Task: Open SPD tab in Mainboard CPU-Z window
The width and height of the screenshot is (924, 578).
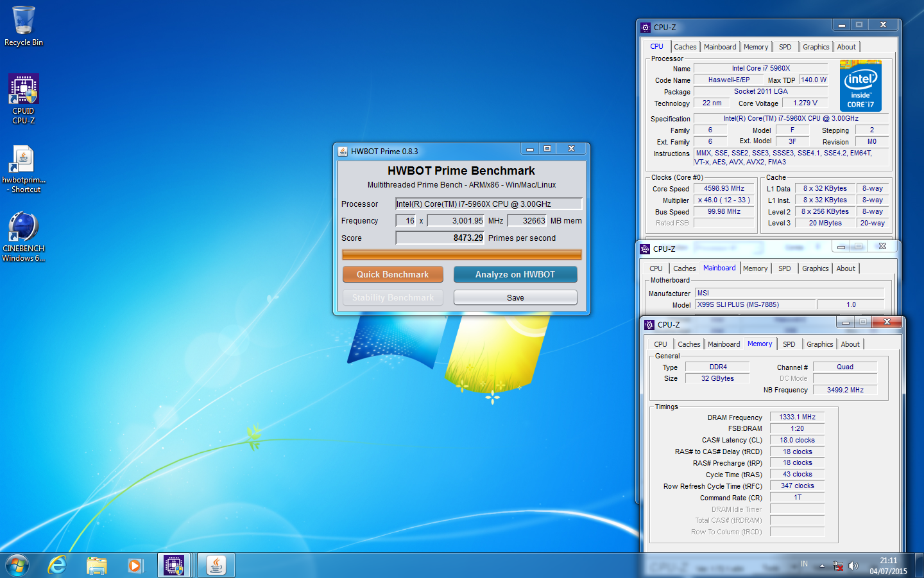Action: pos(785,268)
